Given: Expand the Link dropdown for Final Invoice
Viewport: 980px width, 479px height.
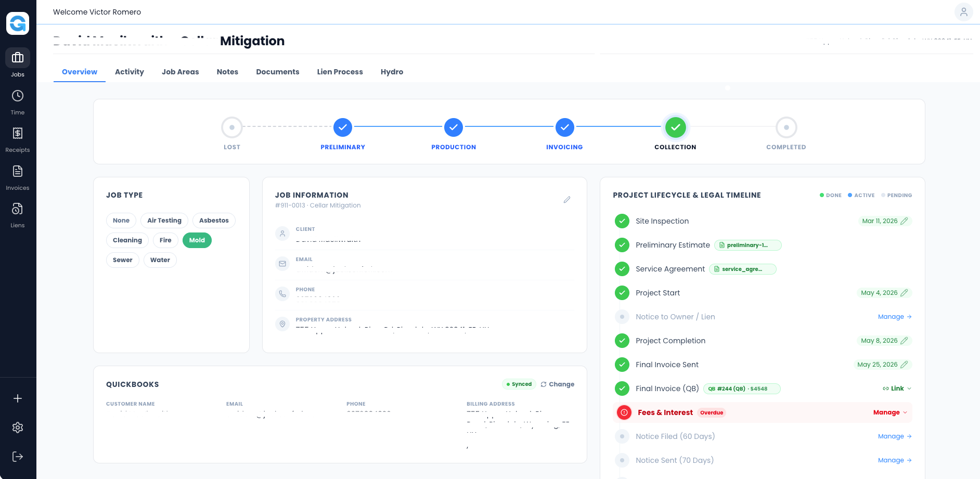Looking at the screenshot, I should (897, 389).
